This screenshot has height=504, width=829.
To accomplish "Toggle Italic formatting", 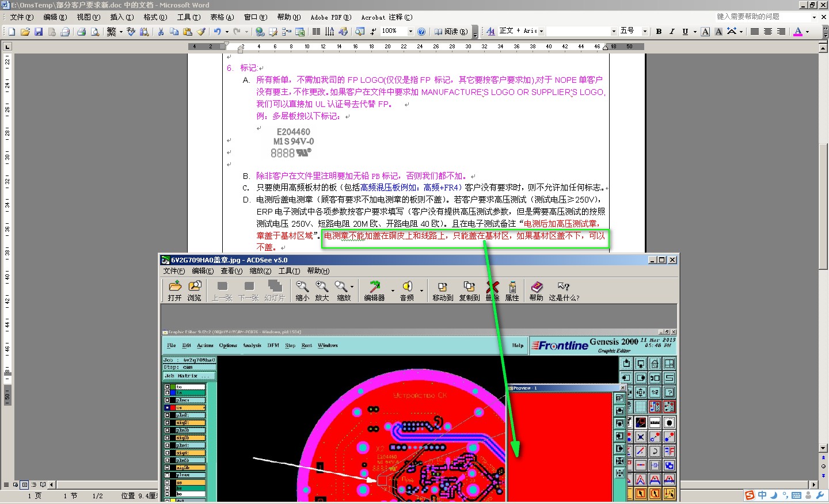I will click(672, 32).
